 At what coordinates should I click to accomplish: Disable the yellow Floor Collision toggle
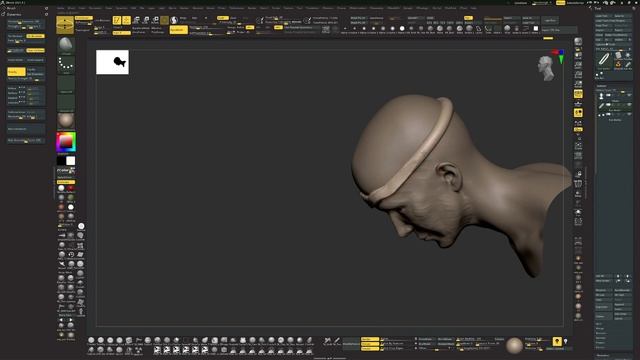click(35, 51)
